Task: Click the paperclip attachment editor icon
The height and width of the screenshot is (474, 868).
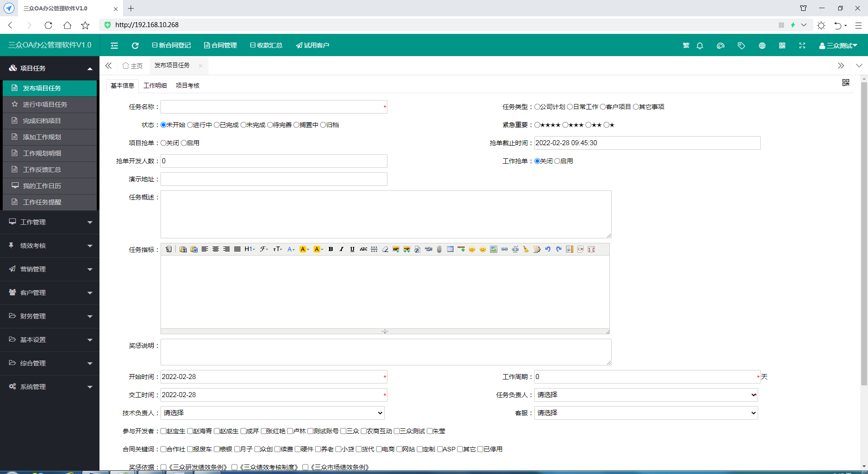Action: tap(439, 249)
